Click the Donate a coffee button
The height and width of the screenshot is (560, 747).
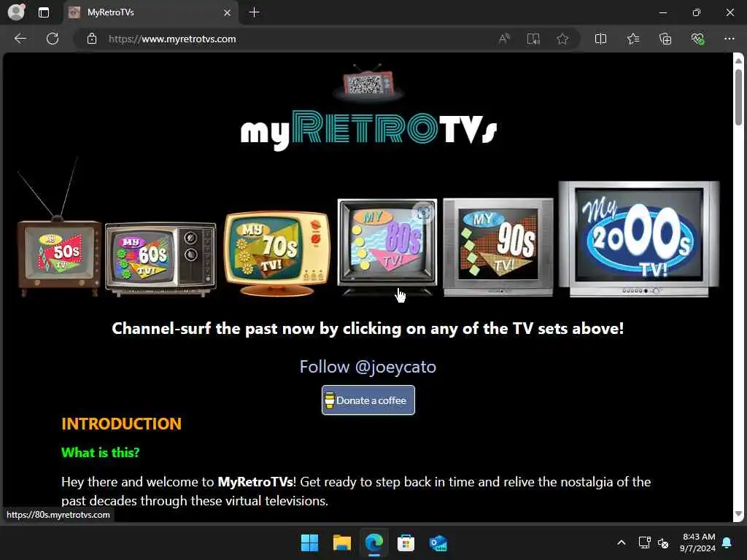click(368, 400)
